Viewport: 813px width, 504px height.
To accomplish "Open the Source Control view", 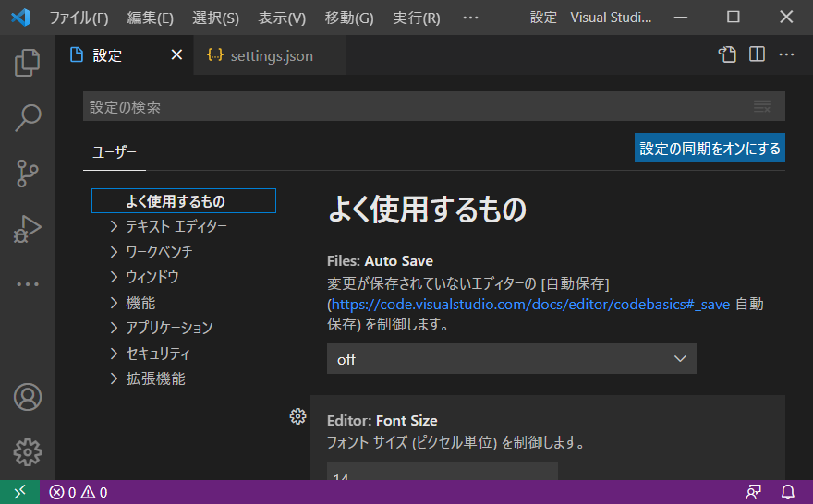I will [28, 173].
